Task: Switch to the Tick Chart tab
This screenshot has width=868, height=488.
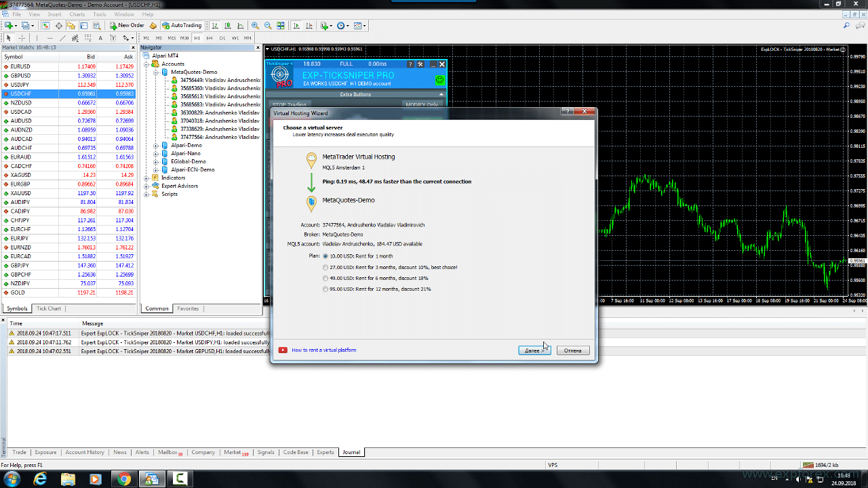Action: [49, 308]
